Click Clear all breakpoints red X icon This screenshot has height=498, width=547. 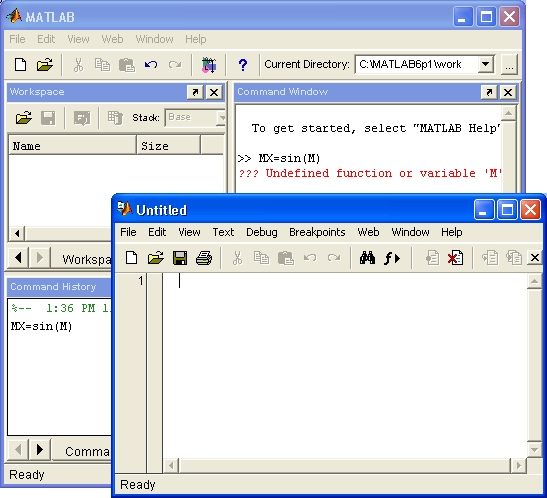(455, 258)
